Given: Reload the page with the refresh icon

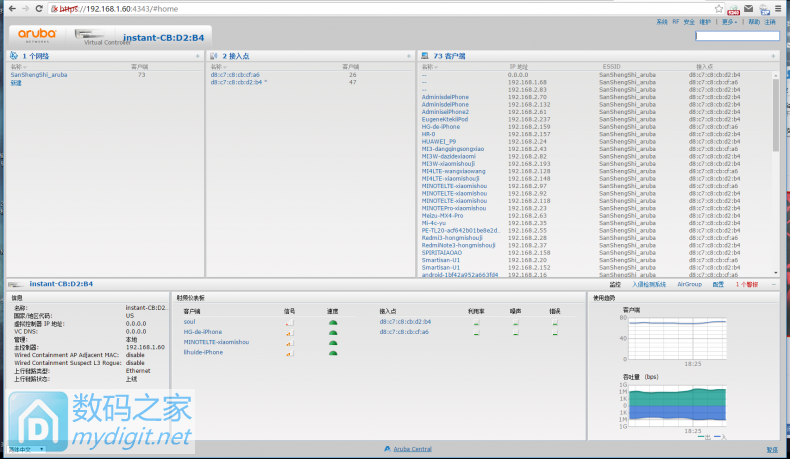Looking at the screenshot, I should 38,8.
